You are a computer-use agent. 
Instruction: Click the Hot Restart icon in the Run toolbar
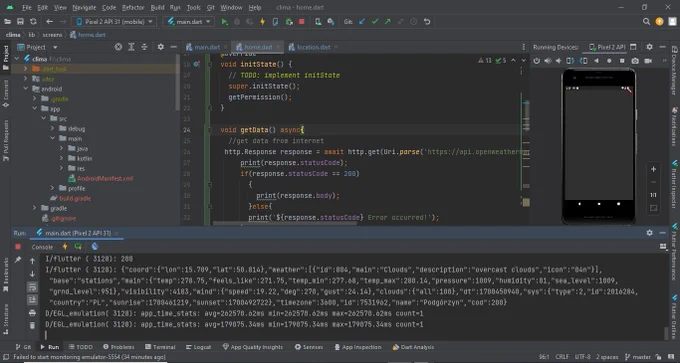[x=78, y=247]
